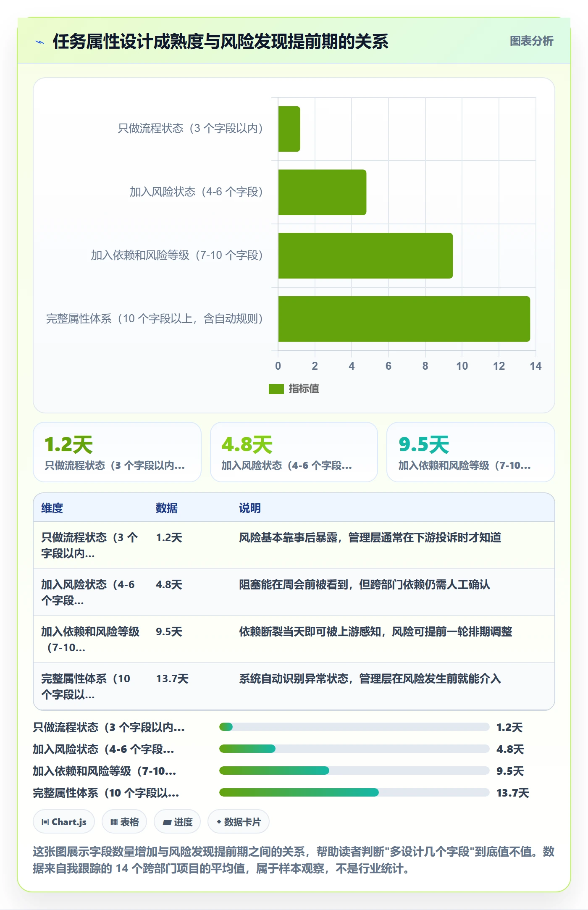Click the 4.8天 progress bar track
588x910 pixels.
(x=354, y=749)
